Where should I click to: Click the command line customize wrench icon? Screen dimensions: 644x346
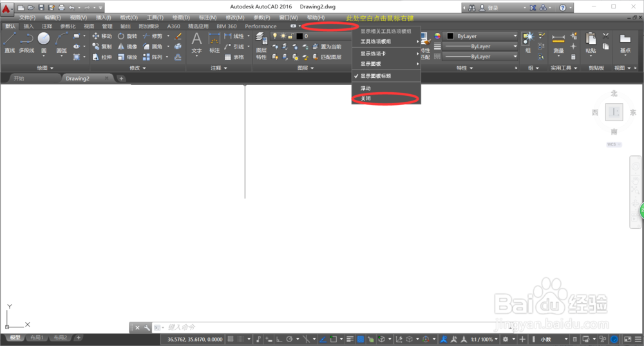(x=147, y=327)
